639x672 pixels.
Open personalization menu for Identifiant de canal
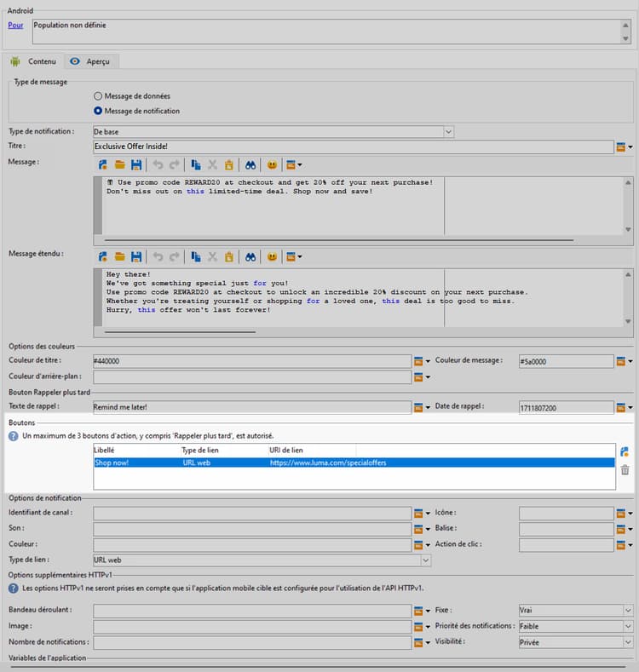(x=422, y=513)
